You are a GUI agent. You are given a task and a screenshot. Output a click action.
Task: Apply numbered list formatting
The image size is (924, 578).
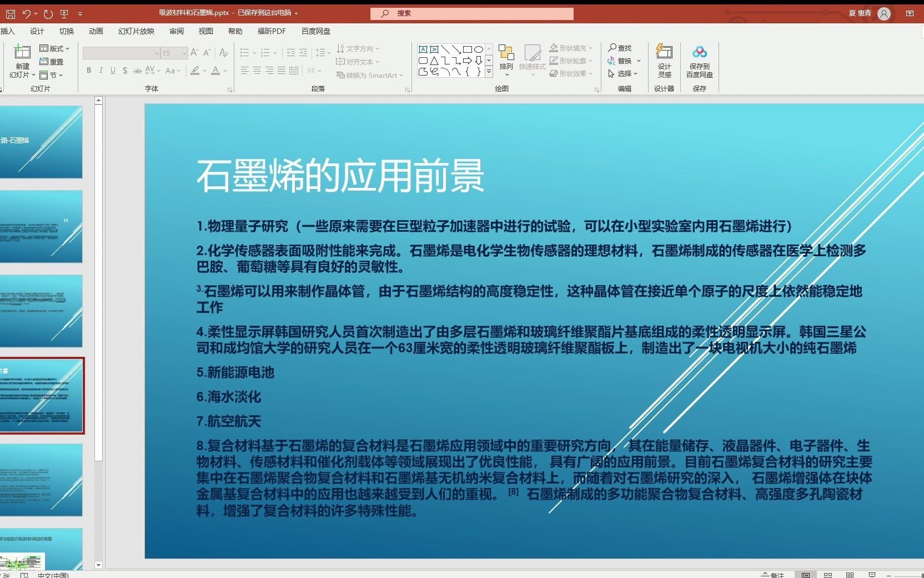coord(265,53)
